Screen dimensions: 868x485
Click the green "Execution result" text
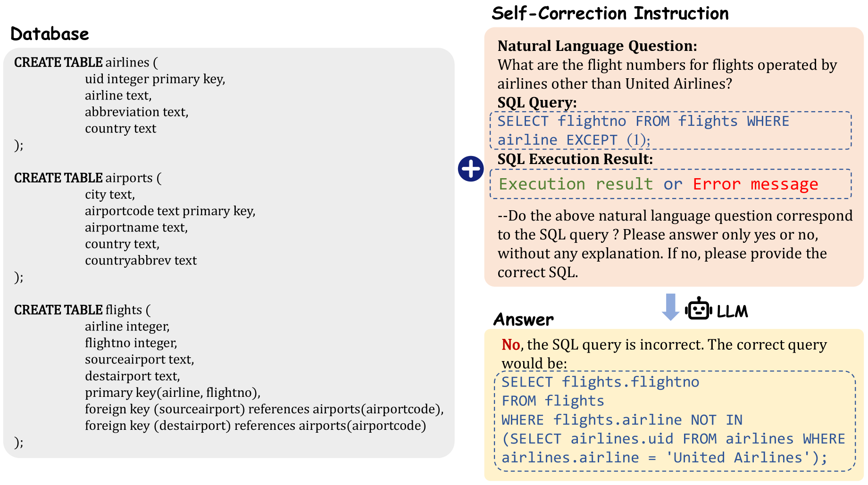(576, 184)
